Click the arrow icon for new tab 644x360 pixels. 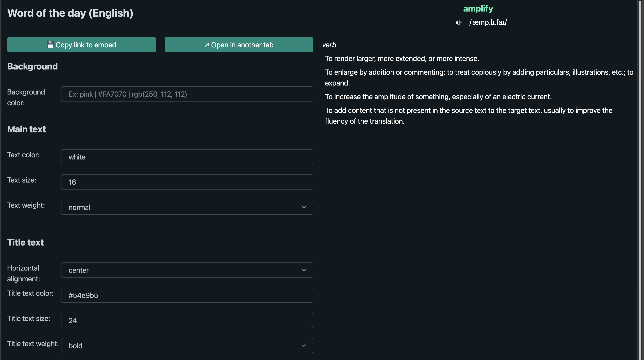(207, 45)
